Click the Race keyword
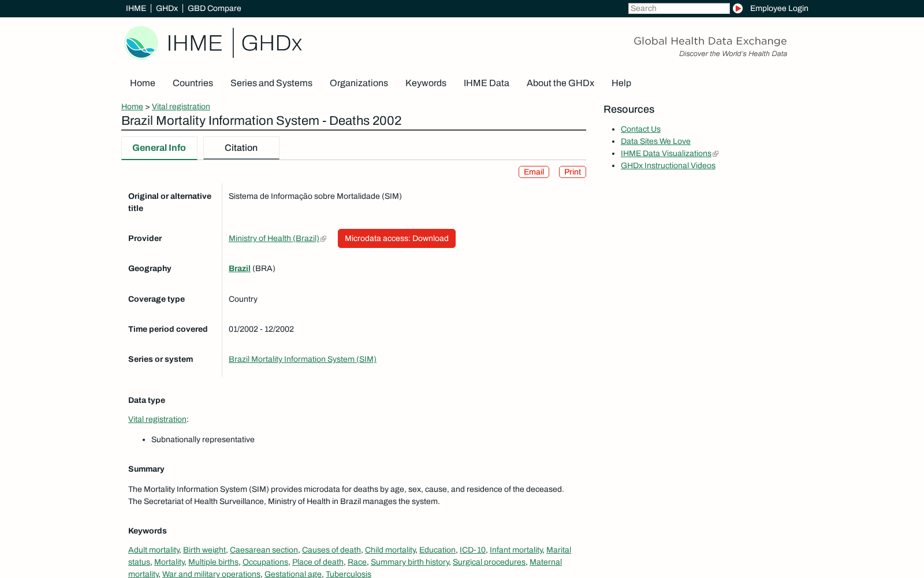 tap(357, 562)
